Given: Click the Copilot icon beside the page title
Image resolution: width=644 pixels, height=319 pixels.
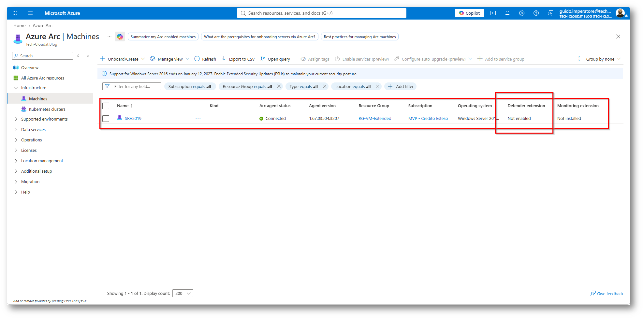Looking at the screenshot, I should coord(120,36).
